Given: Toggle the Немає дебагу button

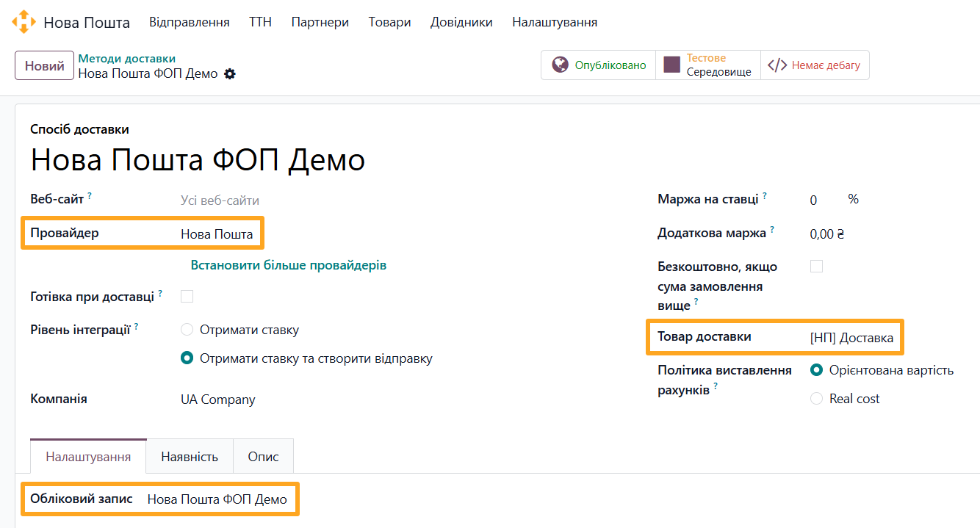Looking at the screenshot, I should (x=815, y=65).
